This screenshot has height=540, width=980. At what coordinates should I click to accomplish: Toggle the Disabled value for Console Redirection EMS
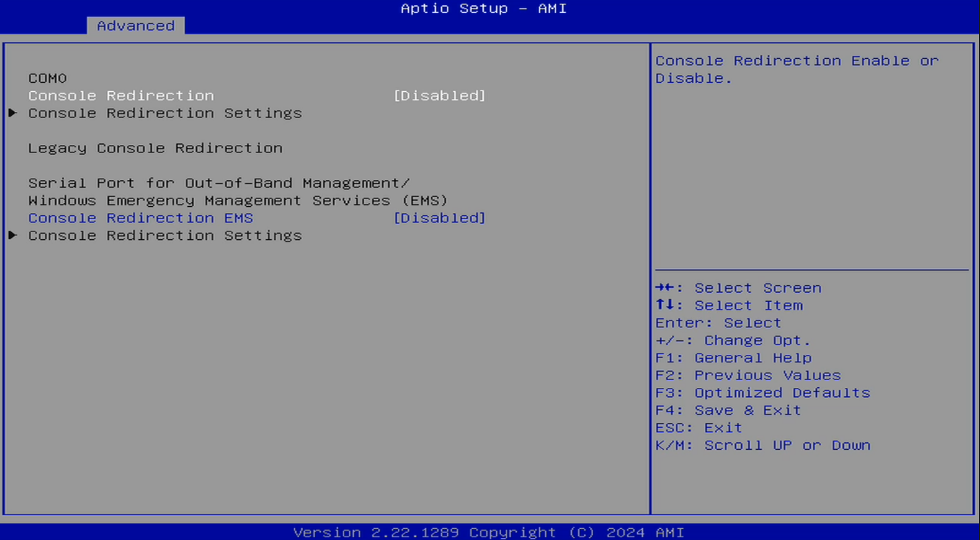(x=439, y=218)
